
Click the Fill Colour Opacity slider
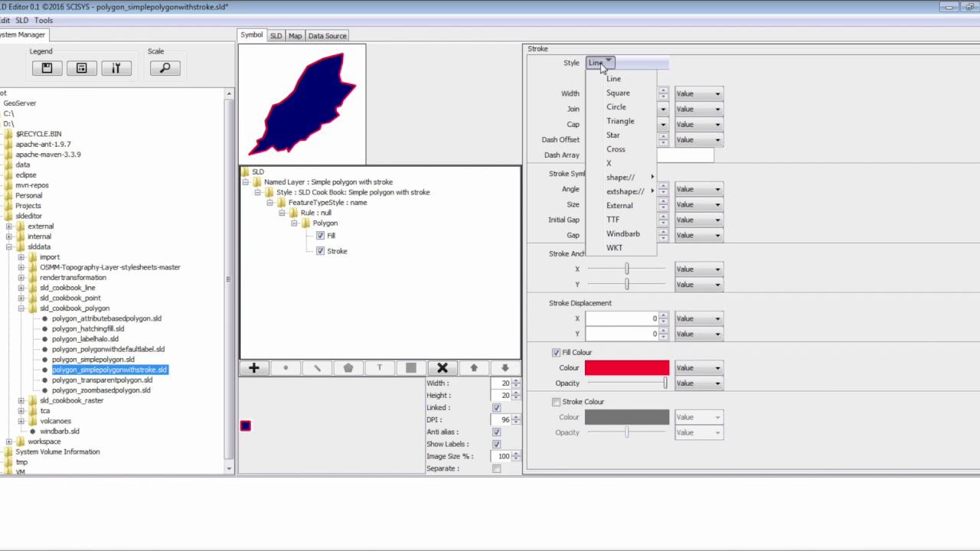pyautogui.click(x=627, y=383)
